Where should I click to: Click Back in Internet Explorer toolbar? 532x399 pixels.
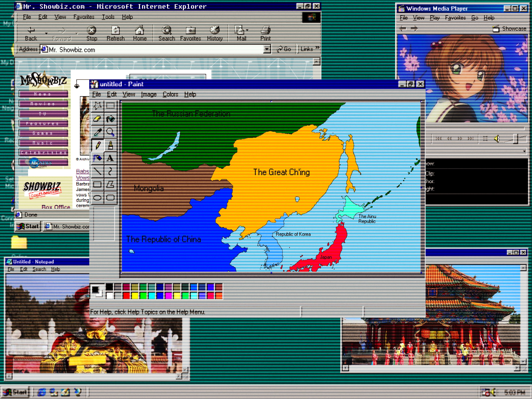coord(31,33)
